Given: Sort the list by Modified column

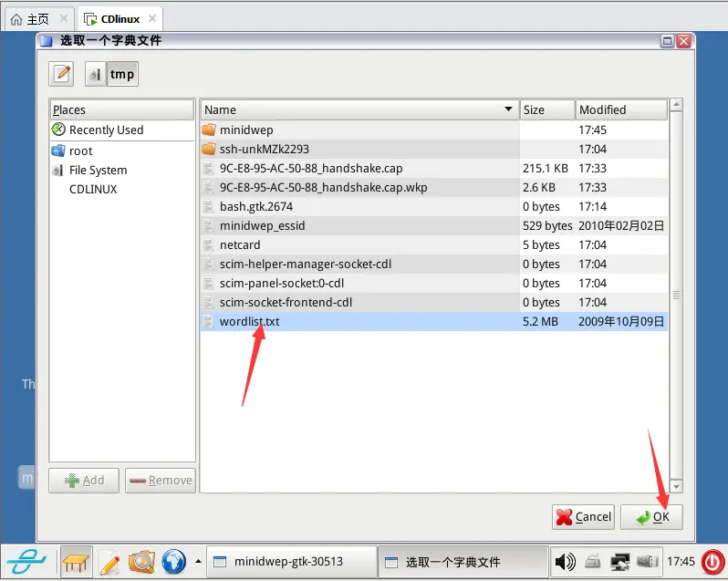Looking at the screenshot, I should click(620, 109).
